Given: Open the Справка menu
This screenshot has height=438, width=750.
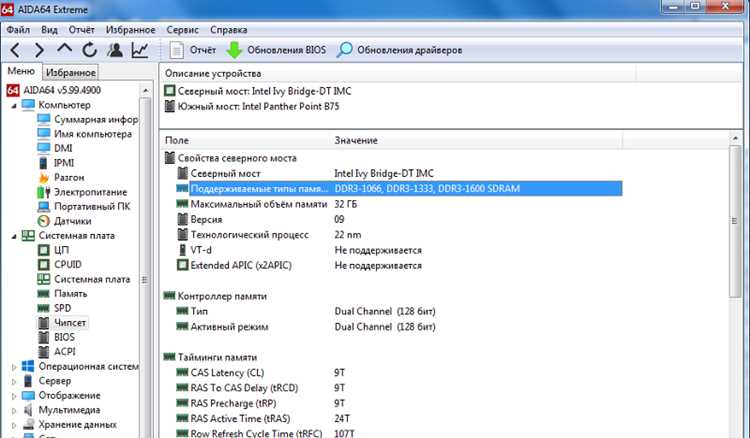Looking at the screenshot, I should point(229,30).
